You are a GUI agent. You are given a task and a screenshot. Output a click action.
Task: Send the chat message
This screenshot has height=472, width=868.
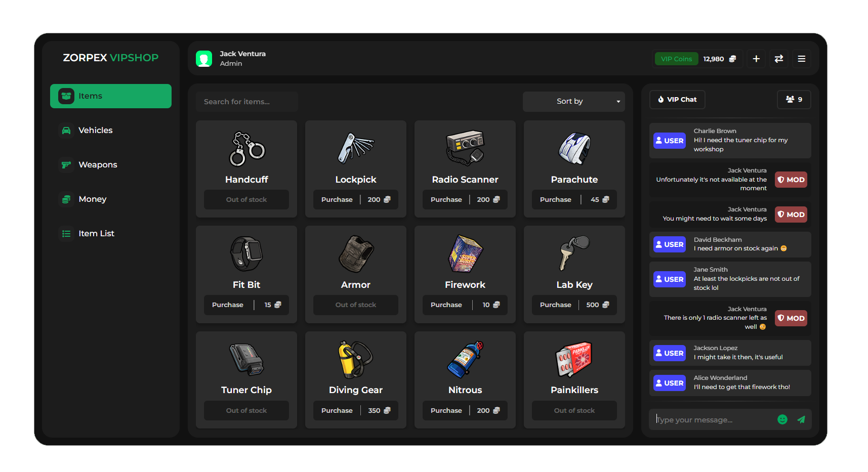[x=801, y=419]
